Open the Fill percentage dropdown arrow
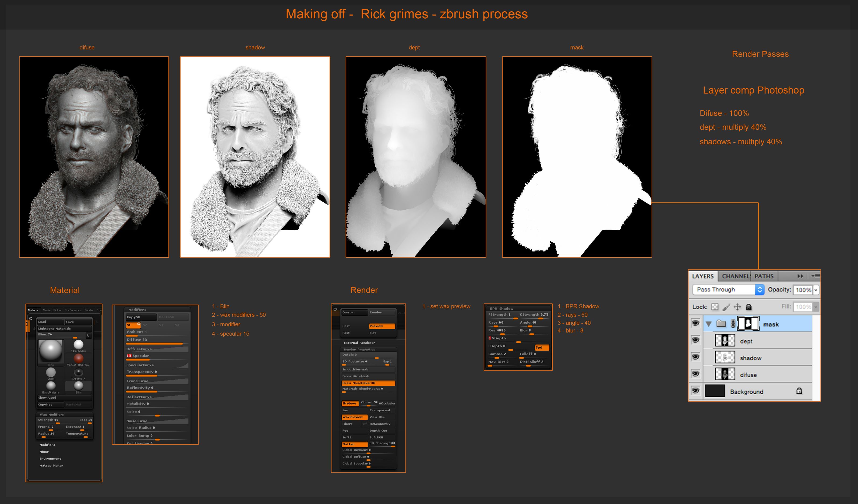 [x=816, y=307]
